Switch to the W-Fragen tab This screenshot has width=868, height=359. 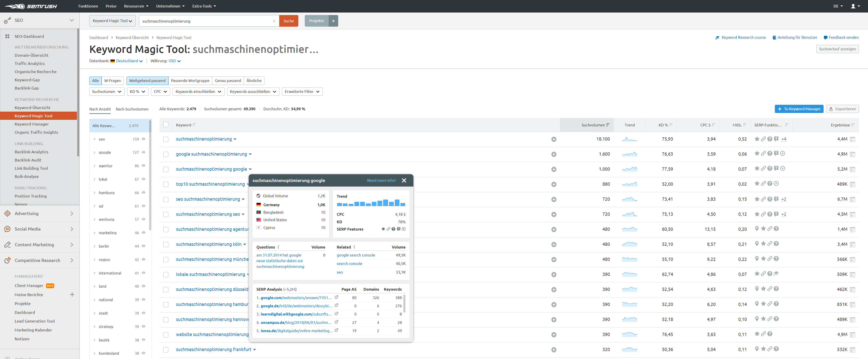point(112,81)
